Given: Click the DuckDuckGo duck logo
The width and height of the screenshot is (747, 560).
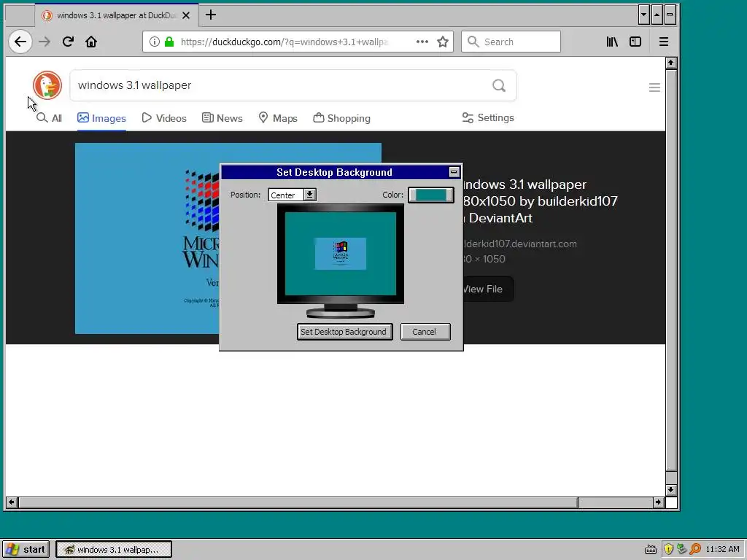Looking at the screenshot, I should tap(47, 85).
